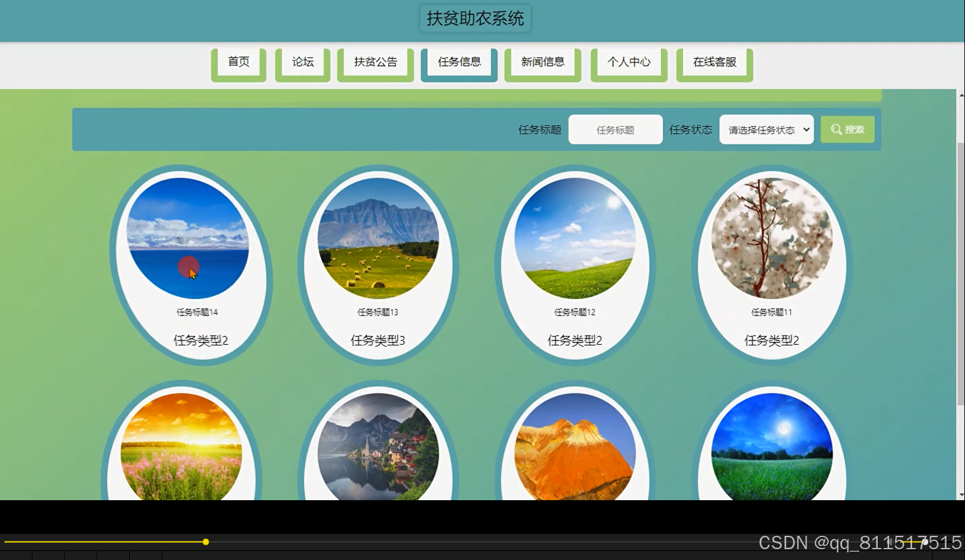Click the 搜索 search button
This screenshot has width=965, height=560.
tap(847, 129)
